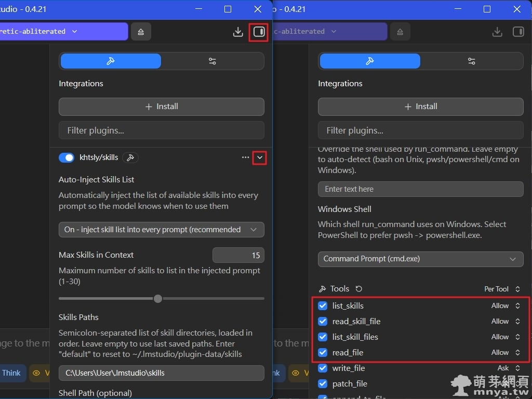
Task: Click the Windows Shell label
Action: click(344, 209)
